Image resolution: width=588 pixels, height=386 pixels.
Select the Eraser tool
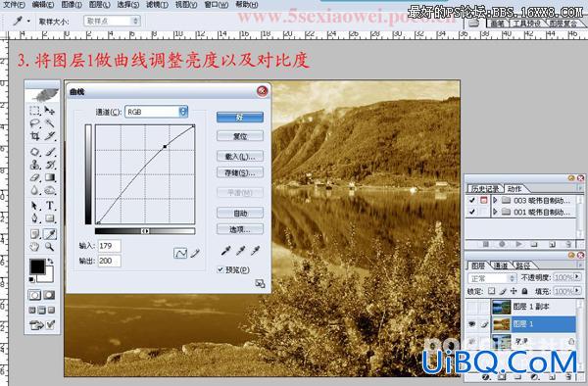(34, 177)
